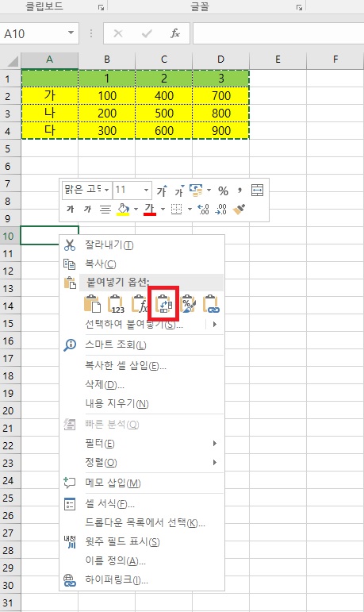Screen dimensions: 364x612
Task: Expand the 필터 submenu
Action: [215, 443]
